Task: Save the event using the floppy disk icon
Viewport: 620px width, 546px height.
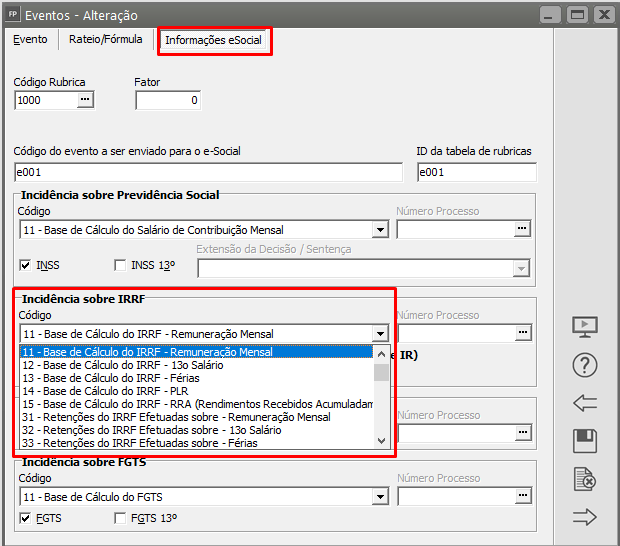Action: click(585, 440)
